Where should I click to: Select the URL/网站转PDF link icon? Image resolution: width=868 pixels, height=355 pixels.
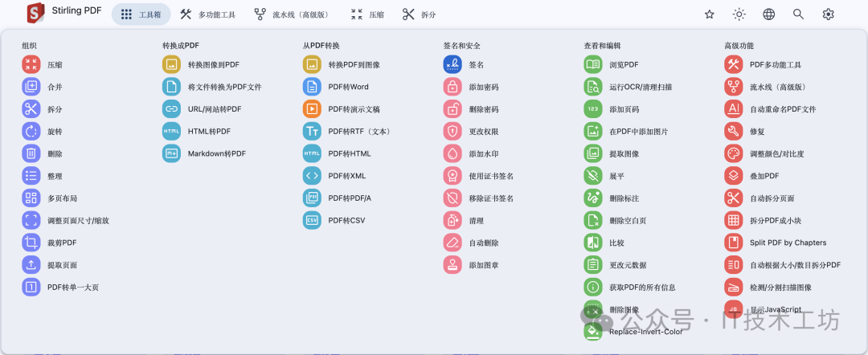coord(172,109)
